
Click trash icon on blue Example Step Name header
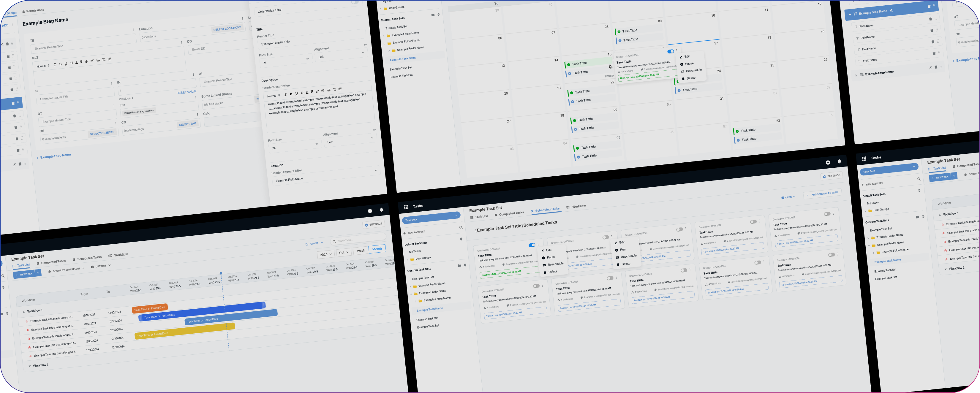(929, 7)
